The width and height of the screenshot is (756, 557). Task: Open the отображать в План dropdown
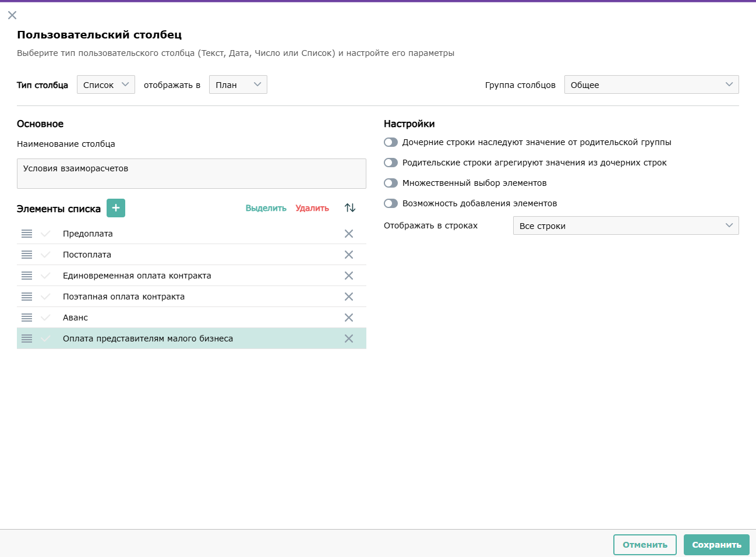[x=238, y=84]
